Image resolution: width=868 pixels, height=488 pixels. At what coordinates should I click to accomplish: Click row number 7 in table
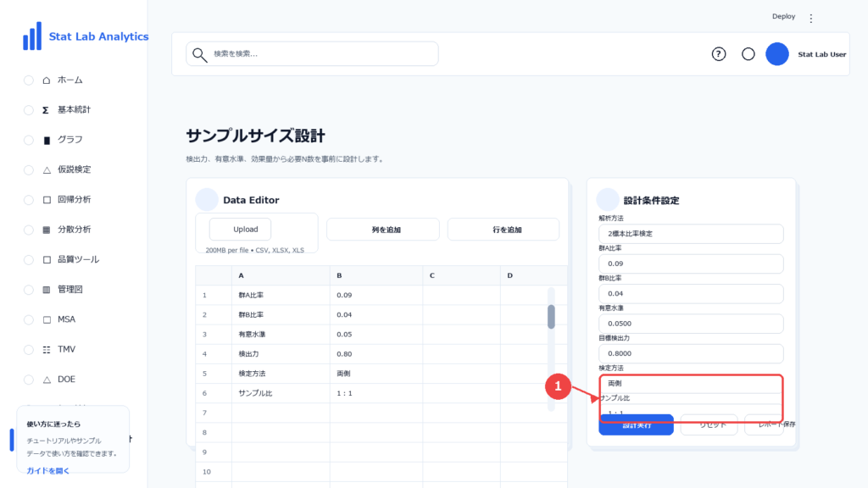(x=213, y=413)
